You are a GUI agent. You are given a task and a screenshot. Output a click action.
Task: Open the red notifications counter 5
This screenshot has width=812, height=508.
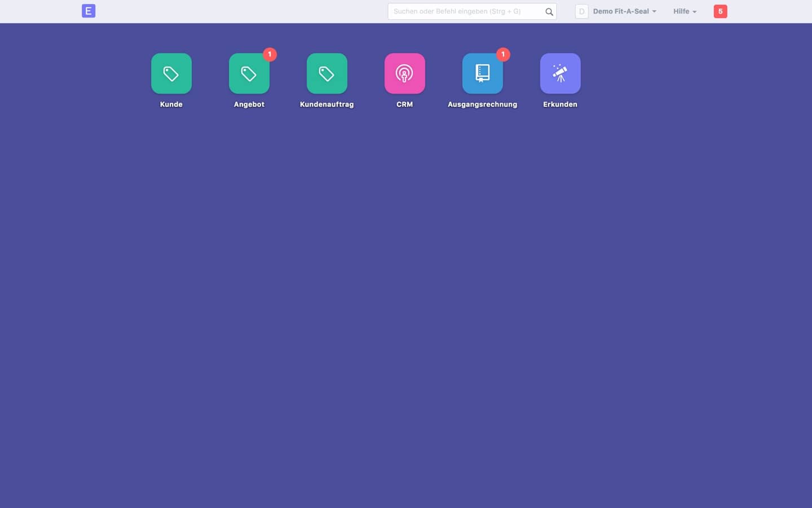[x=720, y=11]
